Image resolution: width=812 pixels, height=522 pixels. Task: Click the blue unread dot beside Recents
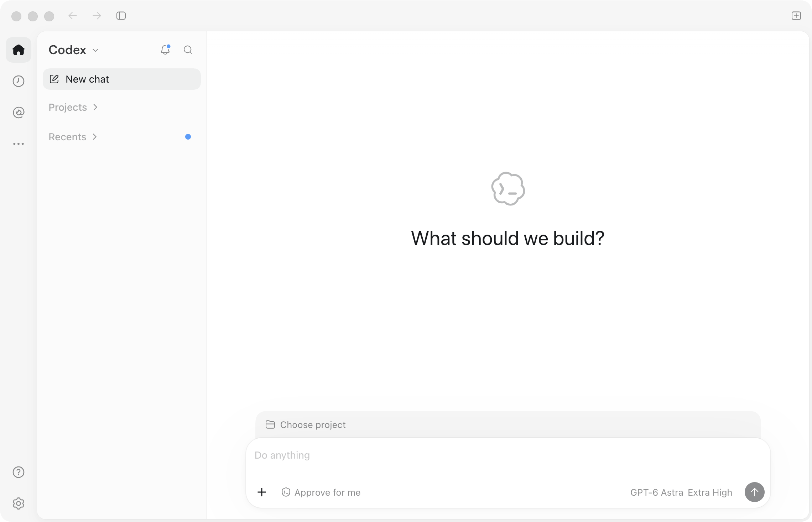tap(188, 137)
